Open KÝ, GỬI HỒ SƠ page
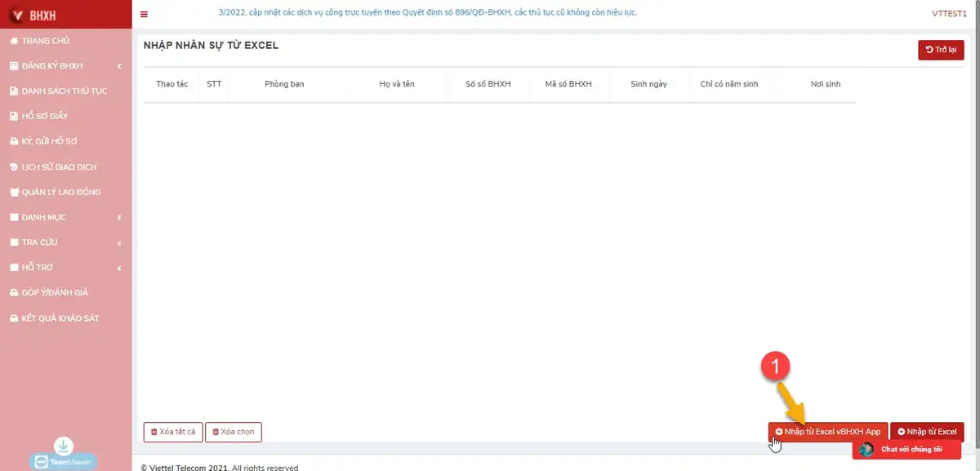This screenshot has height=471, width=980. [50, 141]
